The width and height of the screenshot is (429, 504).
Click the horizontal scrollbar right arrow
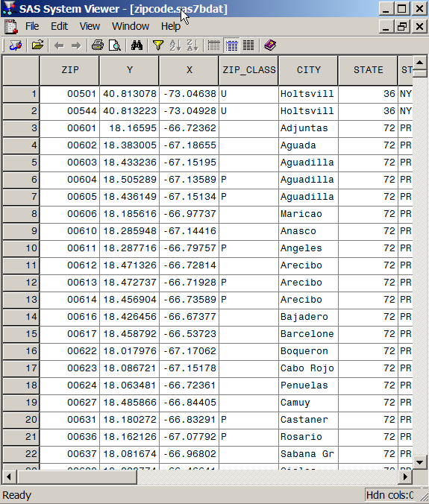405,476
